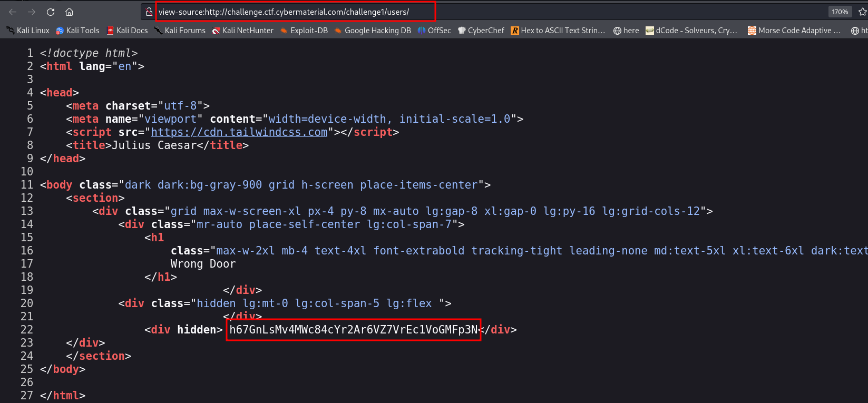Click the opening section tag
The height and width of the screenshot is (403, 868).
pos(95,198)
